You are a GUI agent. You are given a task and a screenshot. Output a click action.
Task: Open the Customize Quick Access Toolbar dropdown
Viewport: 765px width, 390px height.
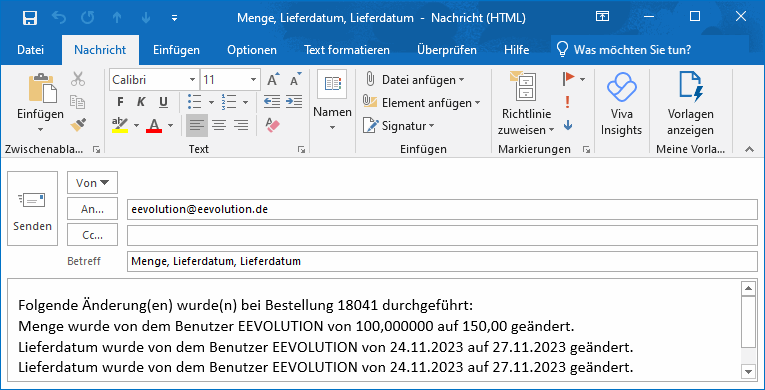click(175, 19)
